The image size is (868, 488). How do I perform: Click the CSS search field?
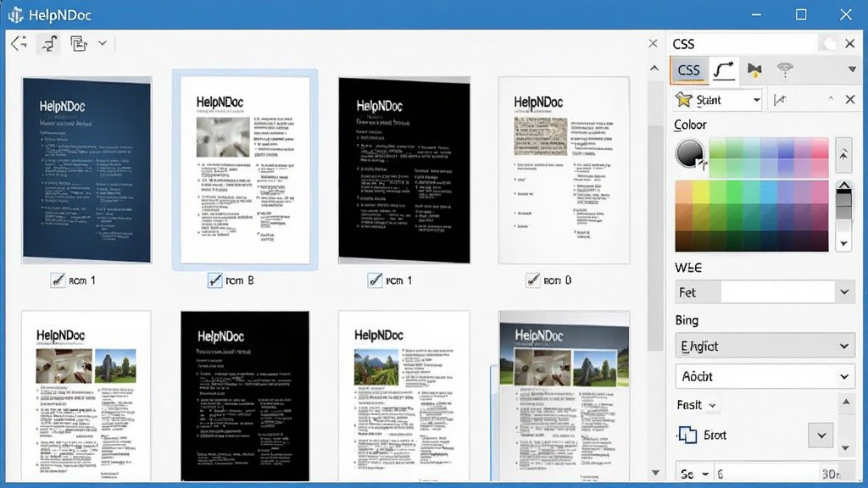coord(743,44)
